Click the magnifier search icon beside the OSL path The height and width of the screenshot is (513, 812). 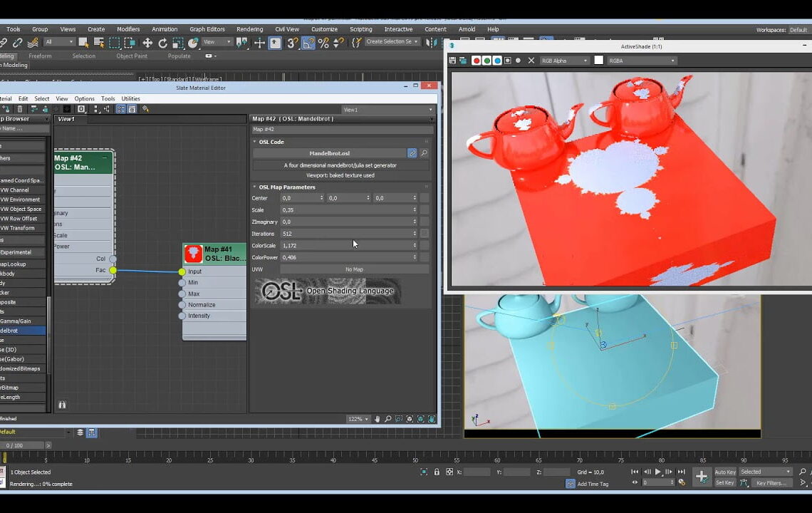click(425, 153)
